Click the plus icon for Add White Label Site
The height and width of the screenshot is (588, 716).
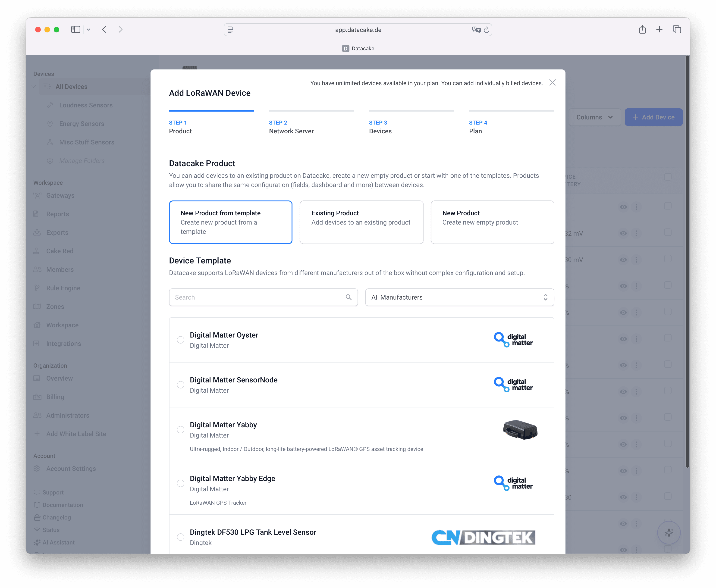click(x=37, y=434)
